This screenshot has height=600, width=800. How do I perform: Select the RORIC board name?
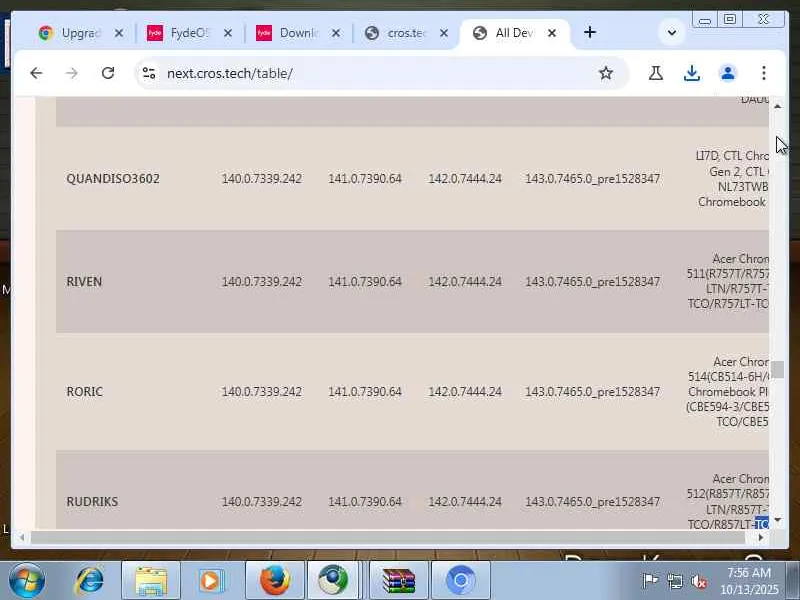pyautogui.click(x=85, y=392)
